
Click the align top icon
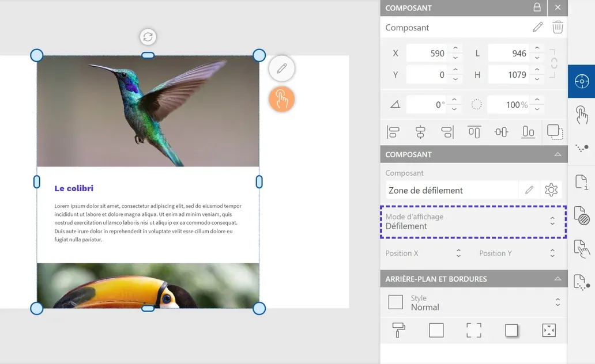[473, 132]
